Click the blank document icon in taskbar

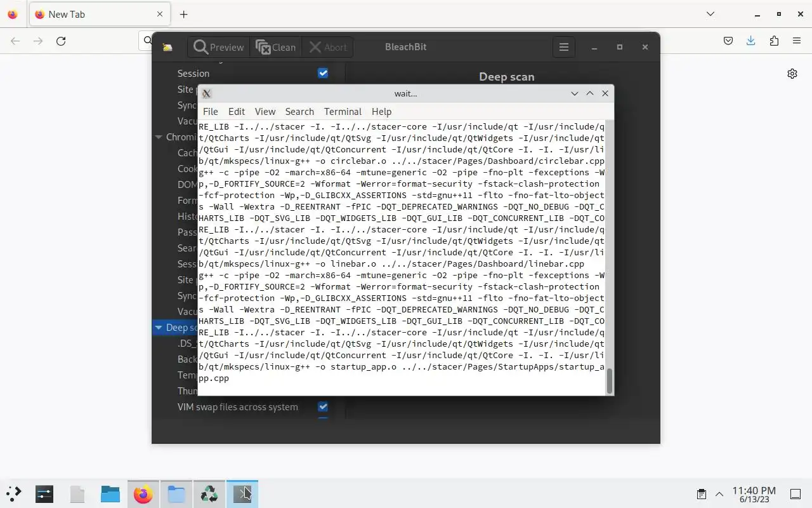coord(77,493)
